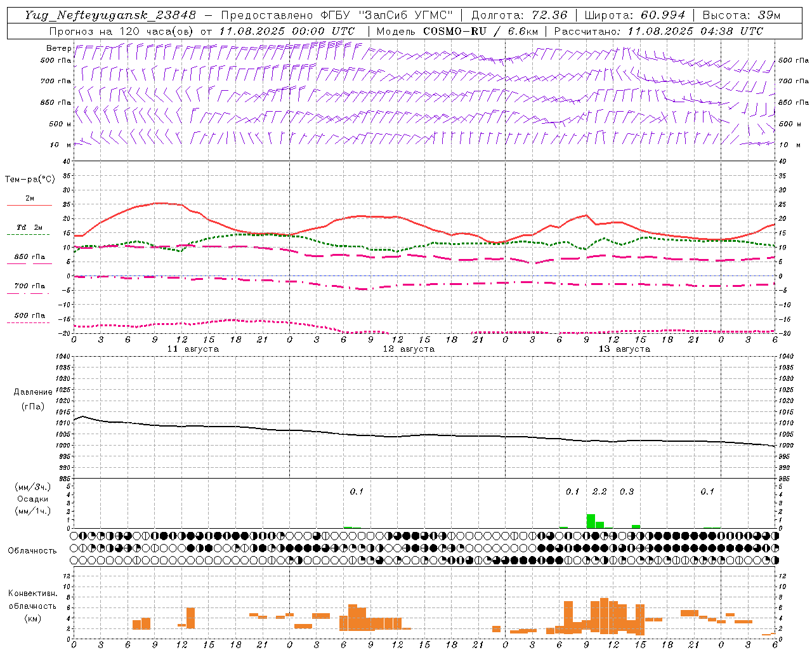
Task: Click the 'Давление' pressure panel label
Action: (32, 392)
